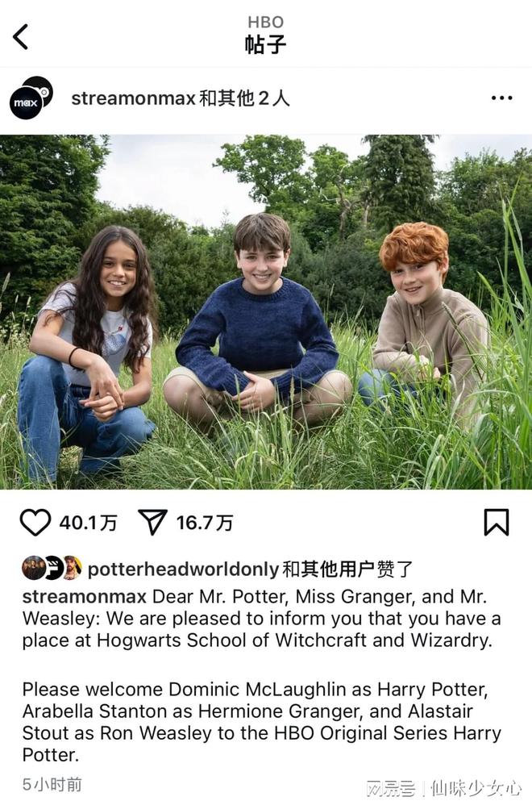
Task: Save the post with the bookmark icon
Action: tap(496, 522)
